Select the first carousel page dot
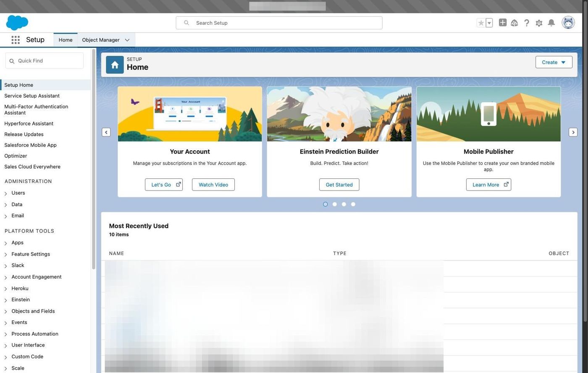 pyautogui.click(x=325, y=204)
